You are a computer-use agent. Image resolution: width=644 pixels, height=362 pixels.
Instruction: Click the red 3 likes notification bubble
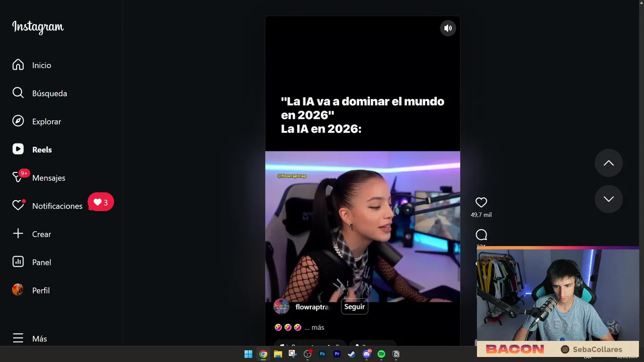101,202
